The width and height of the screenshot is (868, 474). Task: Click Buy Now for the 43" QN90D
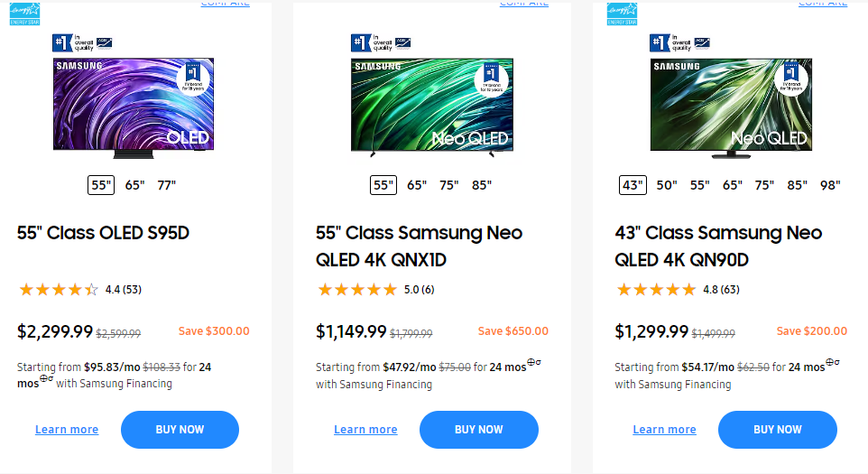pos(777,430)
